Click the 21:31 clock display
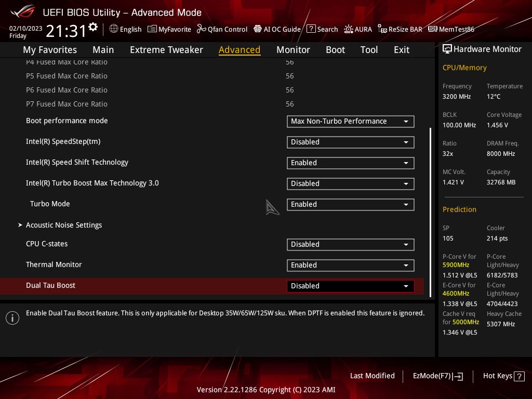The image size is (532, 399). [66, 31]
